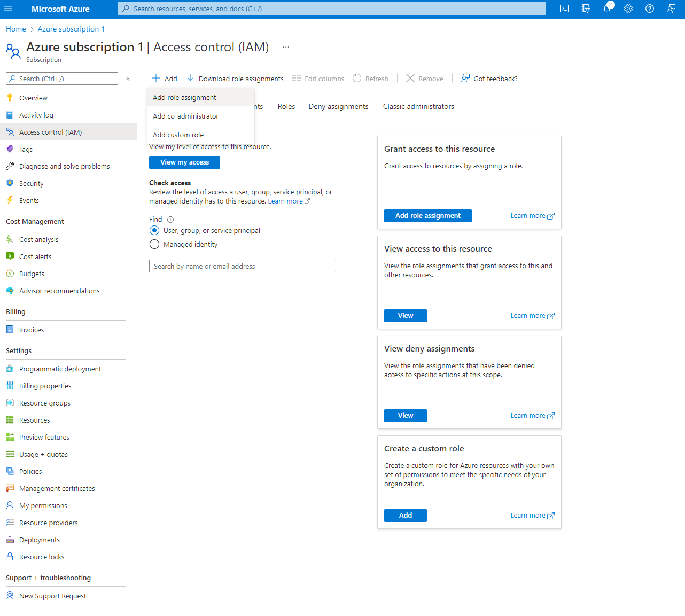The height and width of the screenshot is (616, 685).
Task: Download role assignments from the toolbar
Action: pos(235,78)
